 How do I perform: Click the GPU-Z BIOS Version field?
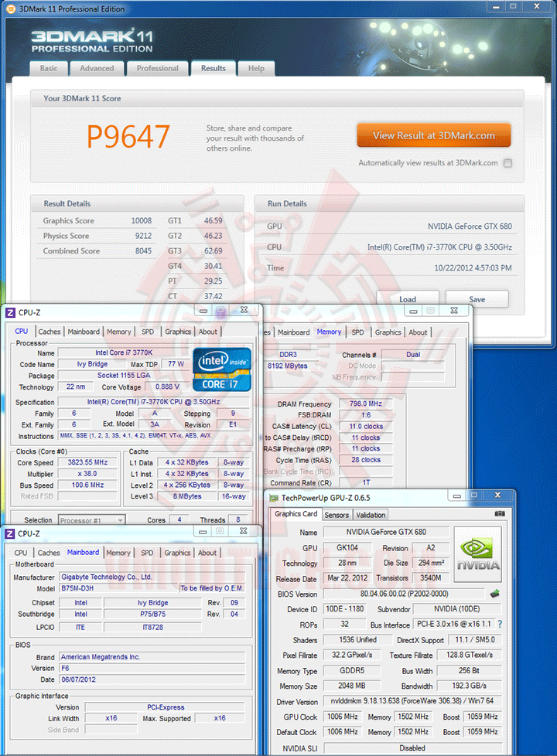coord(405,594)
